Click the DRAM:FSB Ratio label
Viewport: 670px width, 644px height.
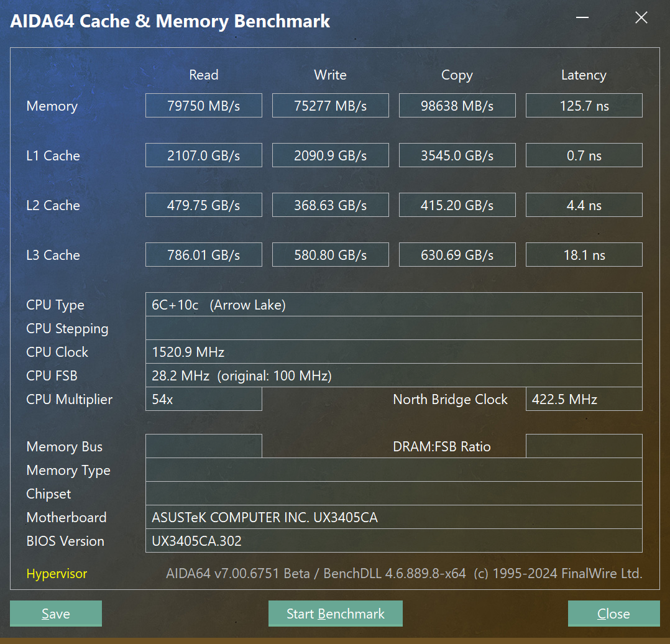tap(442, 446)
